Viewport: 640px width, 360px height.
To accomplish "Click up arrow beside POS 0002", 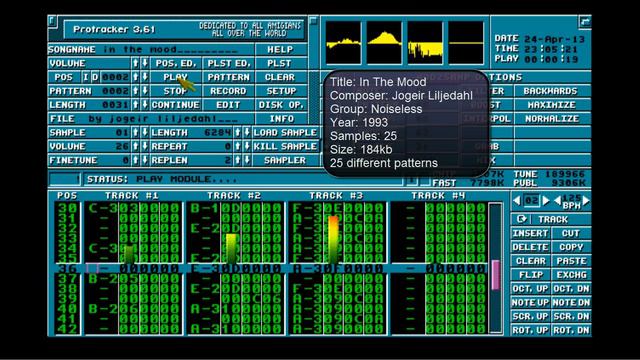I will 136,77.
